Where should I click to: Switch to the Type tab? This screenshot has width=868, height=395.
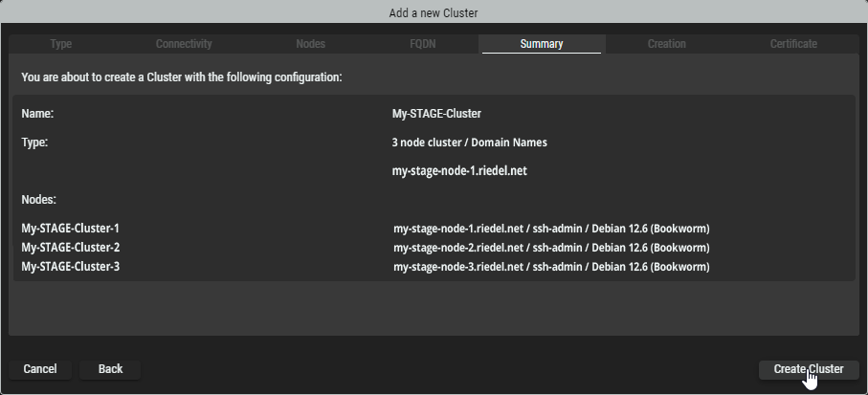click(60, 44)
